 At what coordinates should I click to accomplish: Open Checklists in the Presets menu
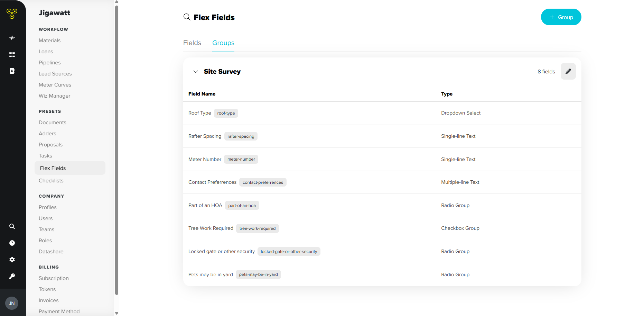coord(51,181)
